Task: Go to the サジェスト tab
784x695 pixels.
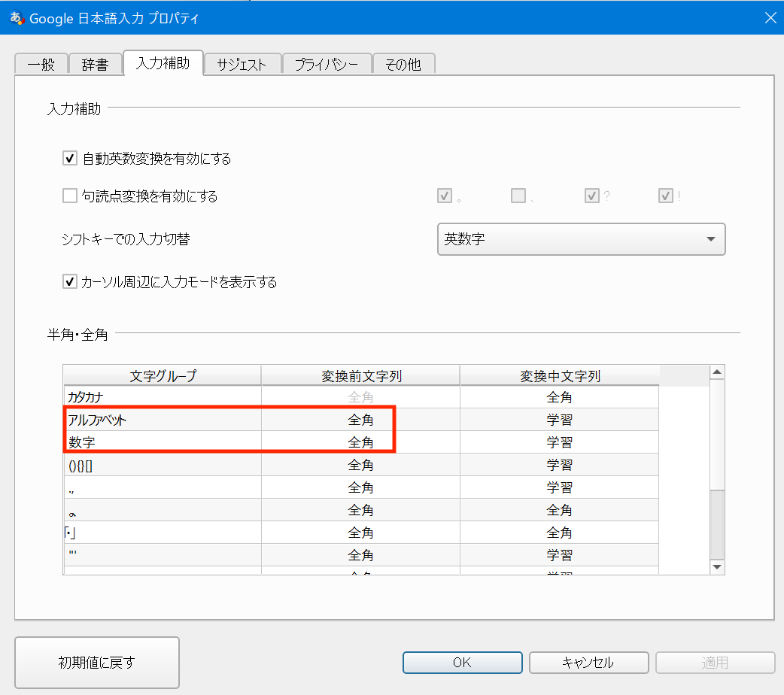Action: click(x=242, y=65)
